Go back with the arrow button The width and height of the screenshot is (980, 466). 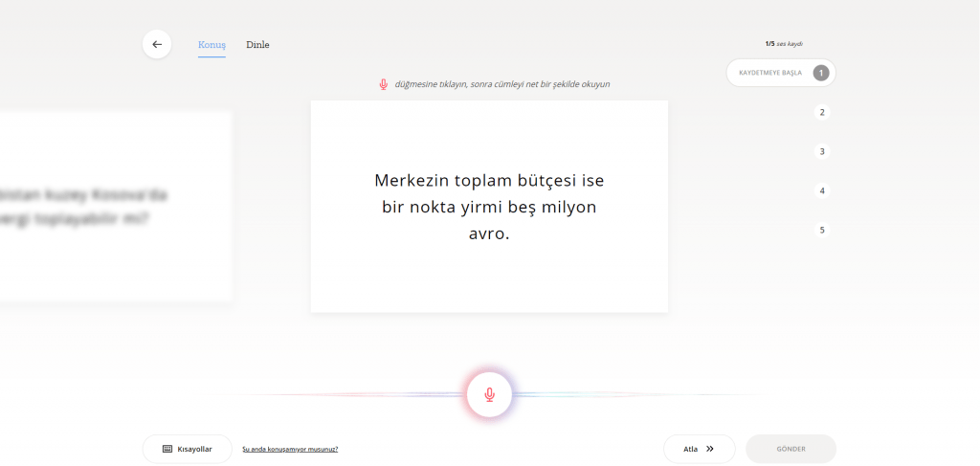coord(157,44)
